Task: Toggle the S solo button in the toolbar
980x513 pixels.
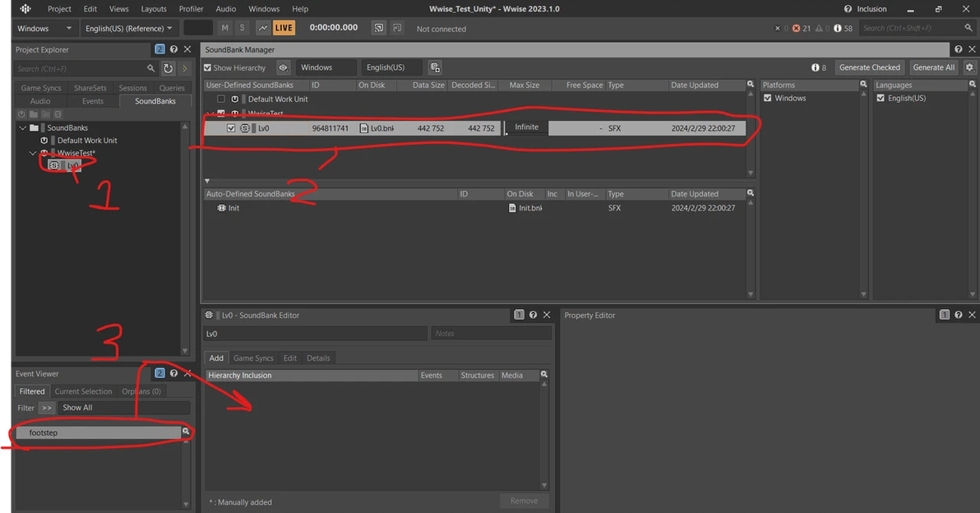Action: tap(242, 28)
